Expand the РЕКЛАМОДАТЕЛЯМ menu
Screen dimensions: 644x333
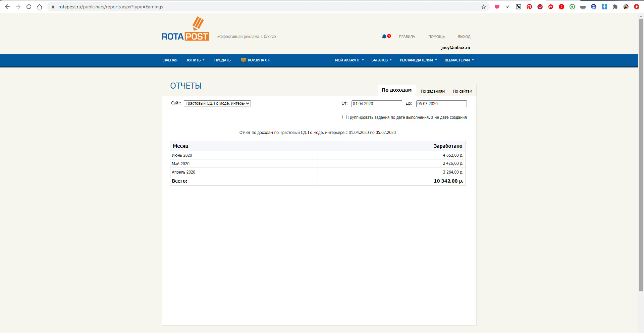pyautogui.click(x=418, y=60)
